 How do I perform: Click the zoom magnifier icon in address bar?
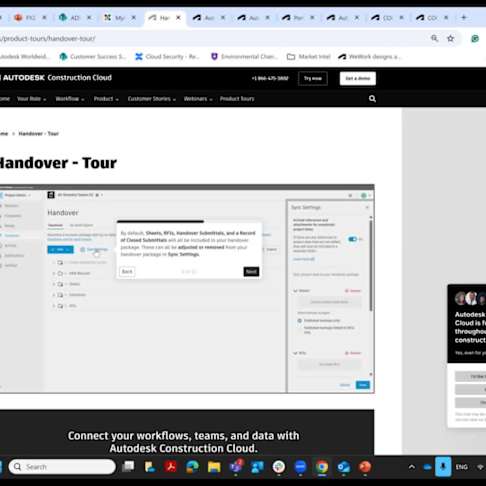click(434, 38)
